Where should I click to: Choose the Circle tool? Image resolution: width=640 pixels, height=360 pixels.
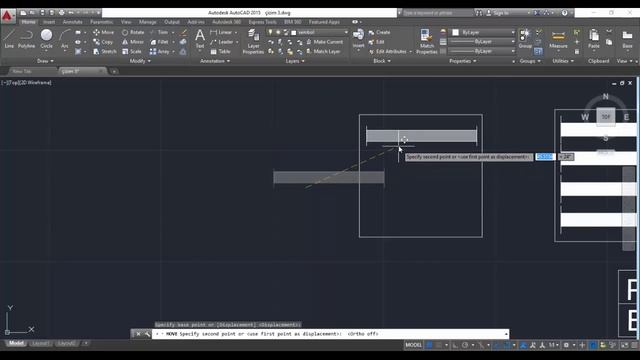click(47, 39)
